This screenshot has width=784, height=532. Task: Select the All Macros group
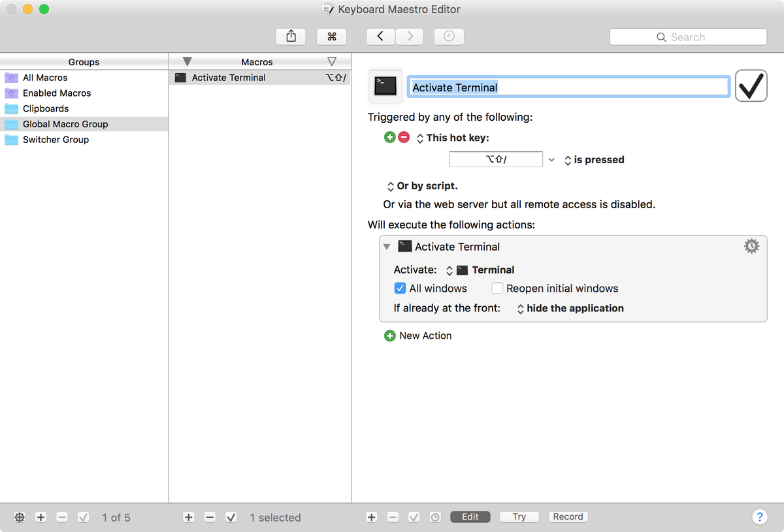coord(84,78)
